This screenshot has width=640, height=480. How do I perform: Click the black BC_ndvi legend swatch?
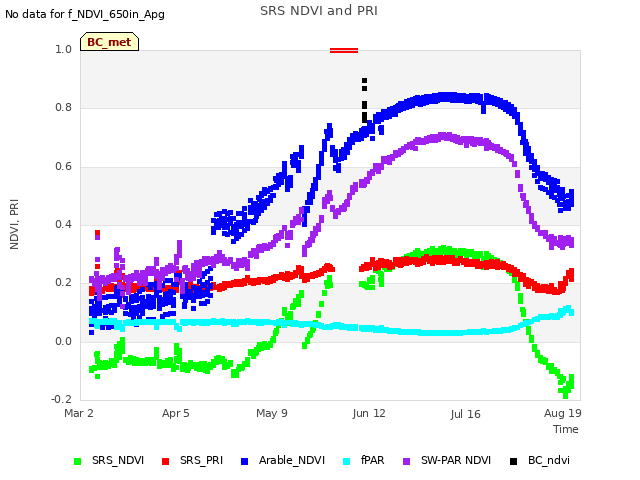click(513, 461)
